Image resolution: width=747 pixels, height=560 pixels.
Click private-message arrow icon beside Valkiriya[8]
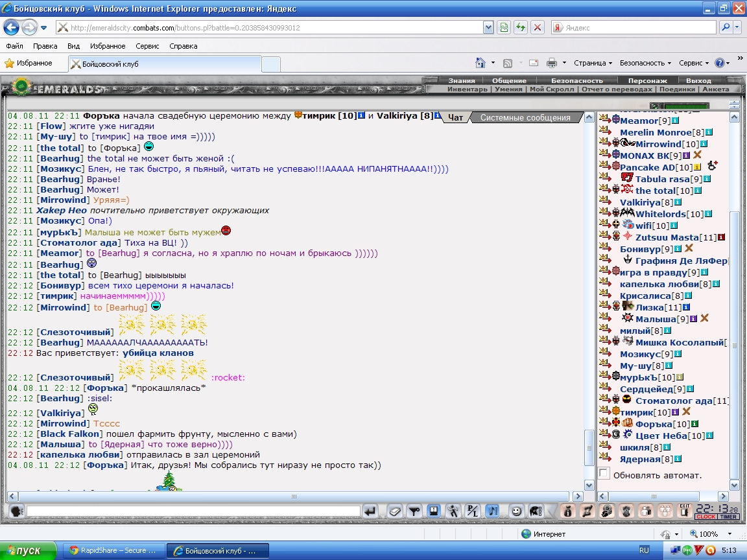(x=605, y=200)
